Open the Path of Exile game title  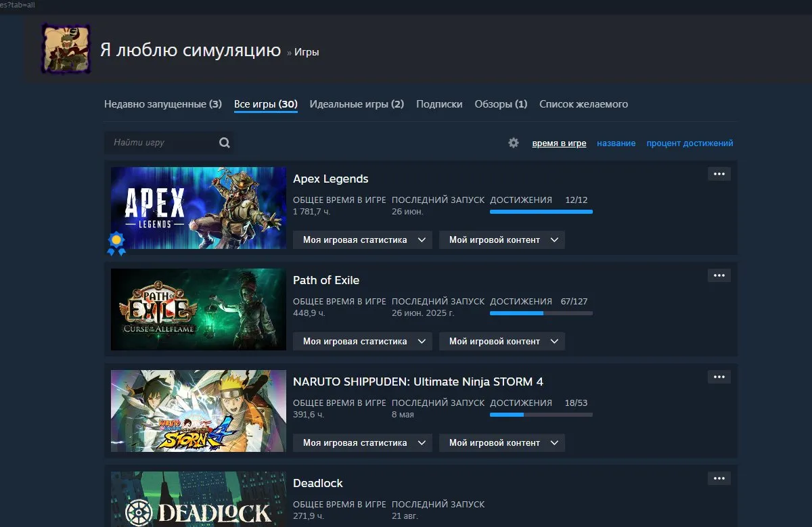(x=326, y=280)
